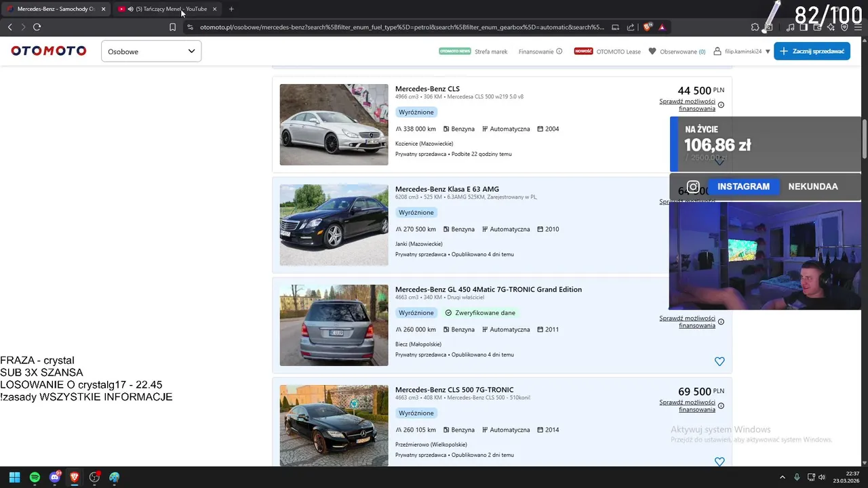Viewport: 868px width, 488px height.
Task: Open the Mercedes-Benz CLS listing title
Action: [427, 89]
